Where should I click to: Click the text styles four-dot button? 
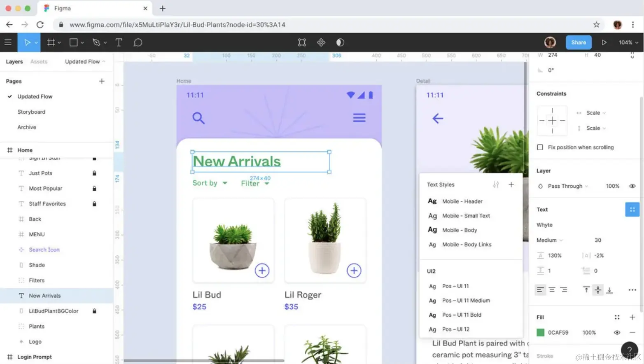point(632,209)
